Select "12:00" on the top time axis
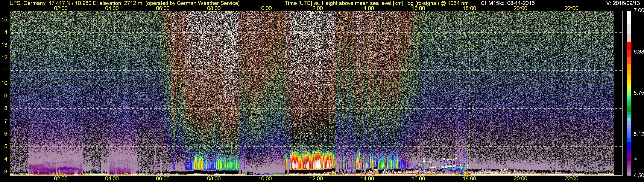644x182 pixels. click(x=316, y=8)
